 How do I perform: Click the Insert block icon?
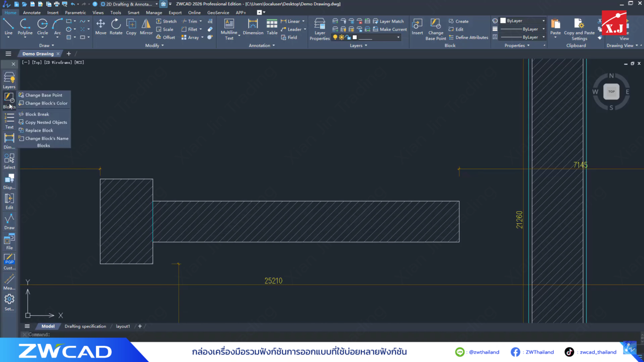pyautogui.click(x=417, y=27)
